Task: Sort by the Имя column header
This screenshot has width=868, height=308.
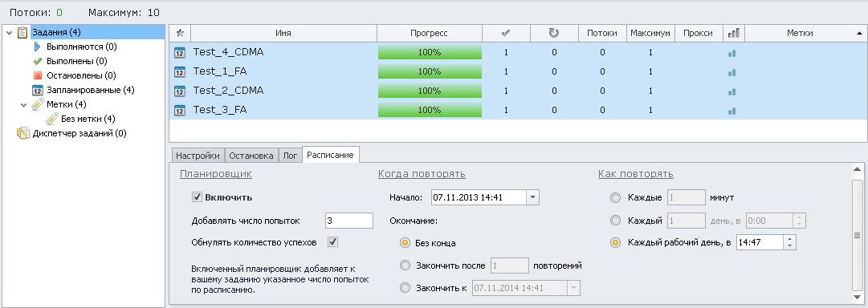Action: [x=283, y=33]
